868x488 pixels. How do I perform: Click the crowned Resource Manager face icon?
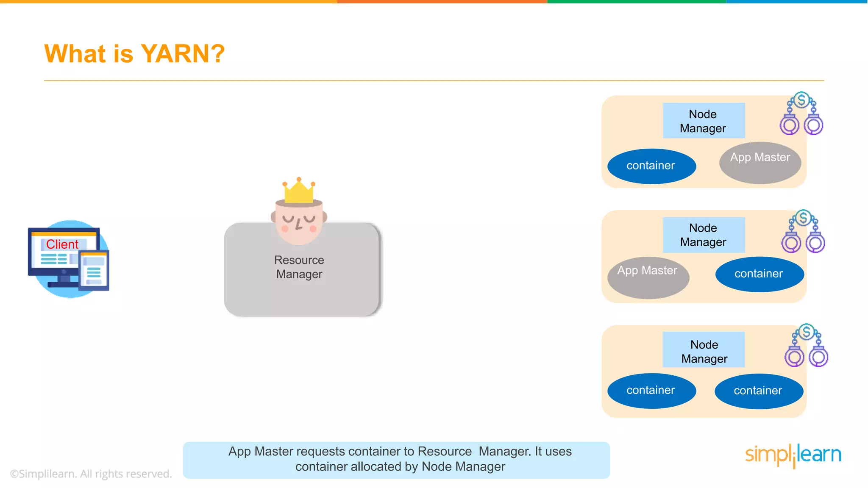point(299,211)
